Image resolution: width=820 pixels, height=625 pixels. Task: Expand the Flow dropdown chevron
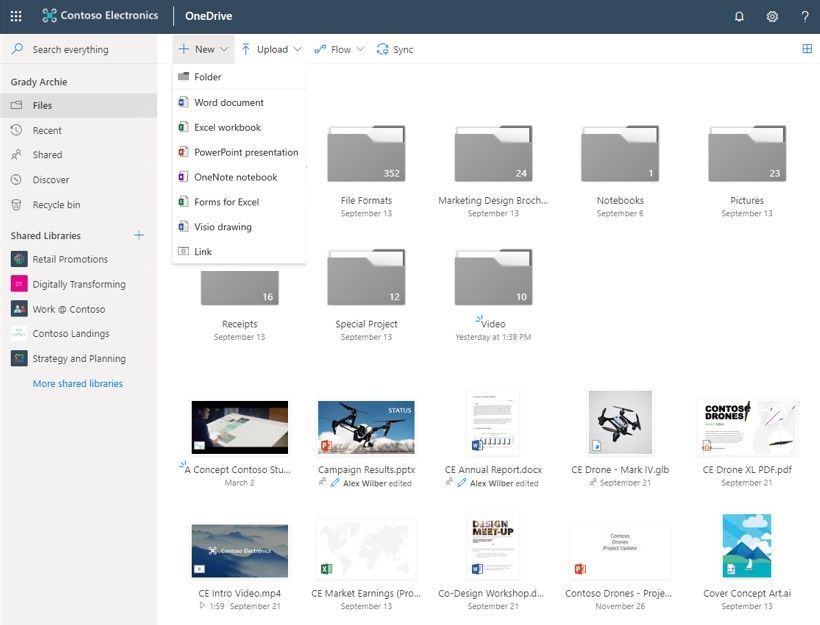coord(360,49)
